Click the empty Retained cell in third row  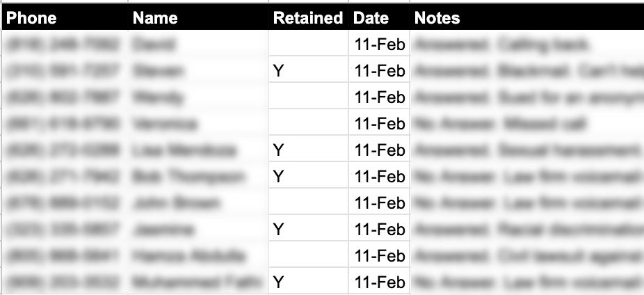click(x=309, y=96)
